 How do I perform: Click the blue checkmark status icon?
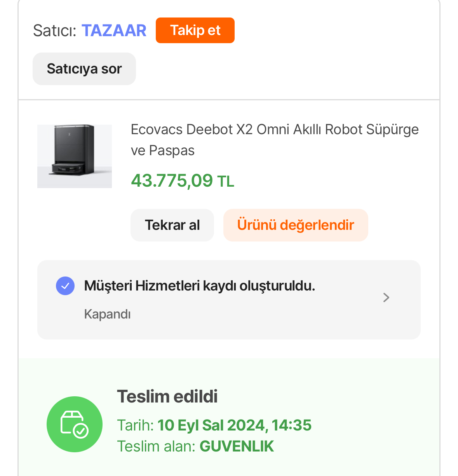pos(65,286)
